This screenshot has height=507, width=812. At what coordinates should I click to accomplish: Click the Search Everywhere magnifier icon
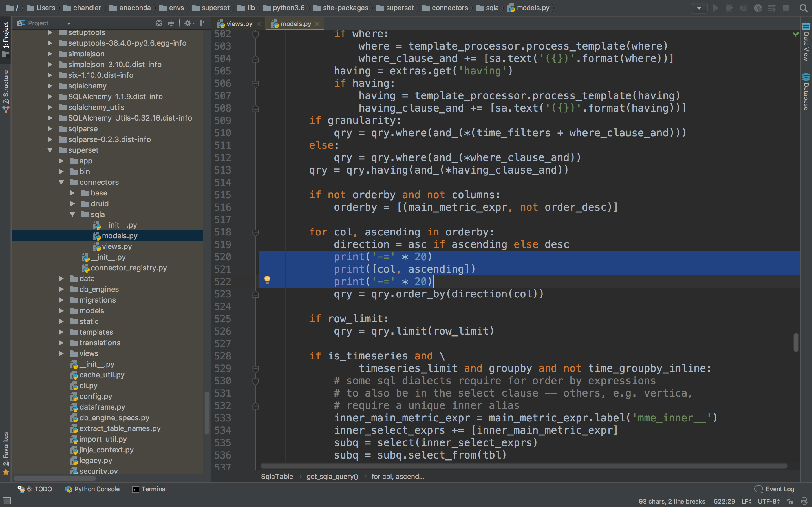point(803,8)
